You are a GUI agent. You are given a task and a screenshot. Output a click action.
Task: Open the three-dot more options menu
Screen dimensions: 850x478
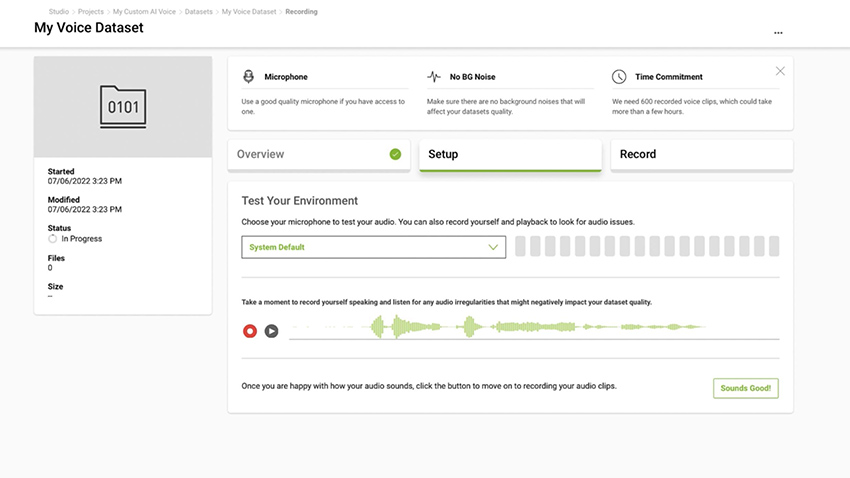[x=778, y=33]
